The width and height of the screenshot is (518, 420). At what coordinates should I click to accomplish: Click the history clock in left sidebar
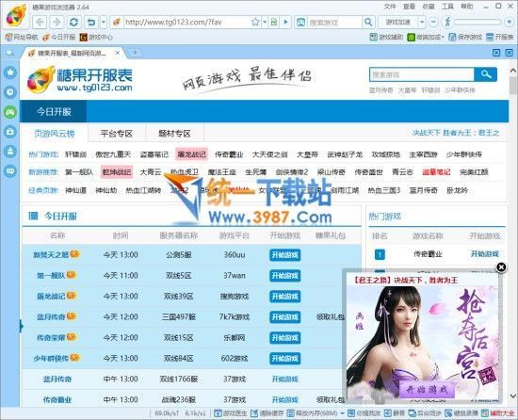(x=10, y=91)
